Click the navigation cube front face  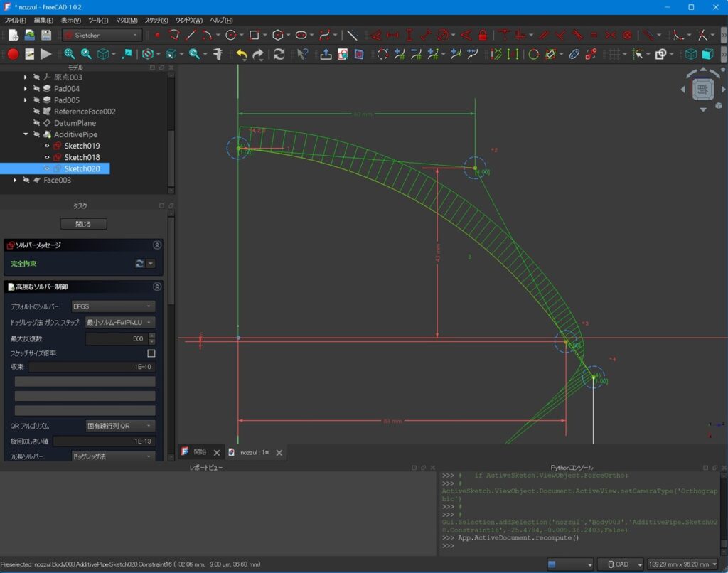pyautogui.click(x=702, y=89)
